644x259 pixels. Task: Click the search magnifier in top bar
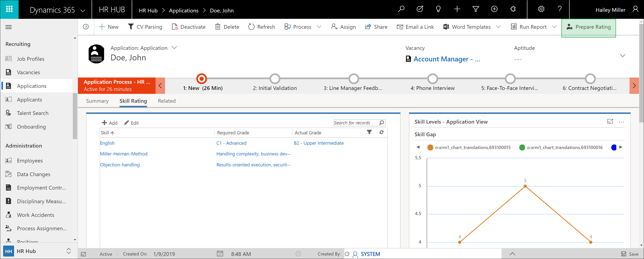[x=401, y=9]
